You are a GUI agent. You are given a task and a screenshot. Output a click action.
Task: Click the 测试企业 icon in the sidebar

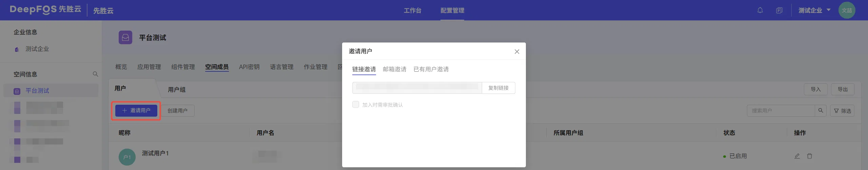coord(17,49)
